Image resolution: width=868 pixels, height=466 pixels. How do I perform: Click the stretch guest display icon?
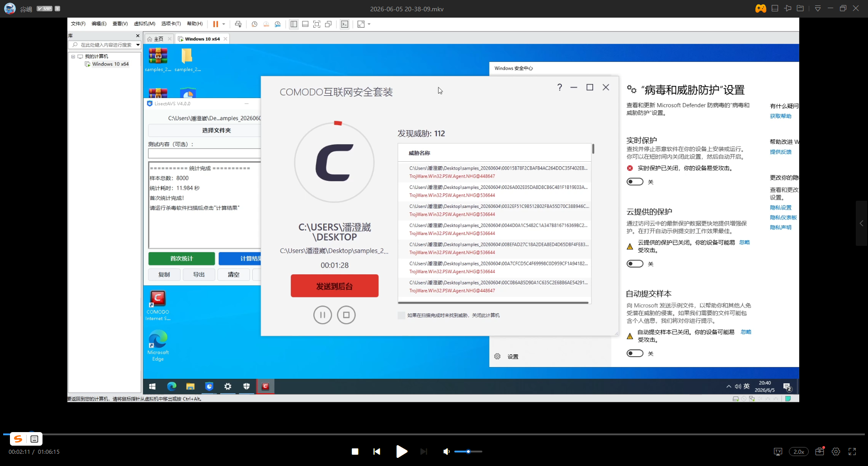click(361, 24)
